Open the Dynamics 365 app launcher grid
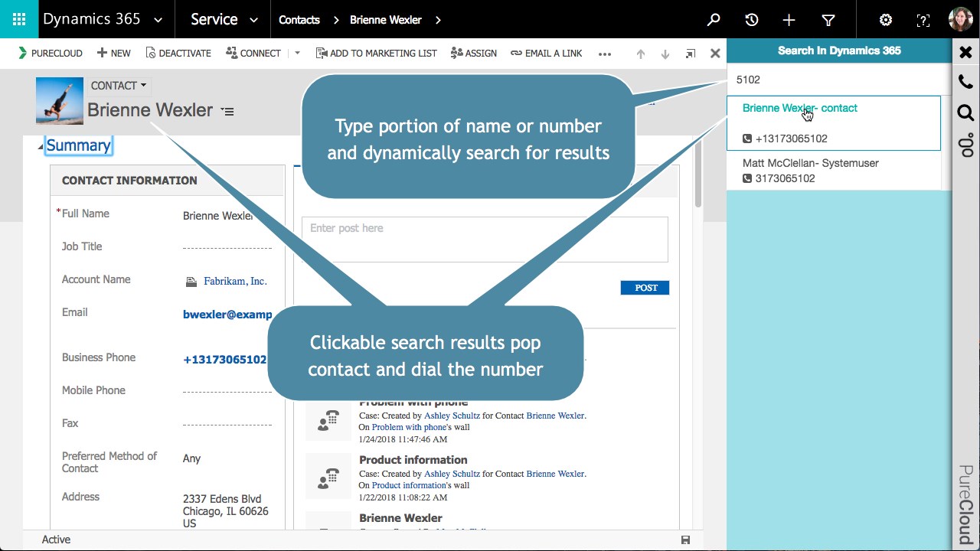 (x=19, y=20)
